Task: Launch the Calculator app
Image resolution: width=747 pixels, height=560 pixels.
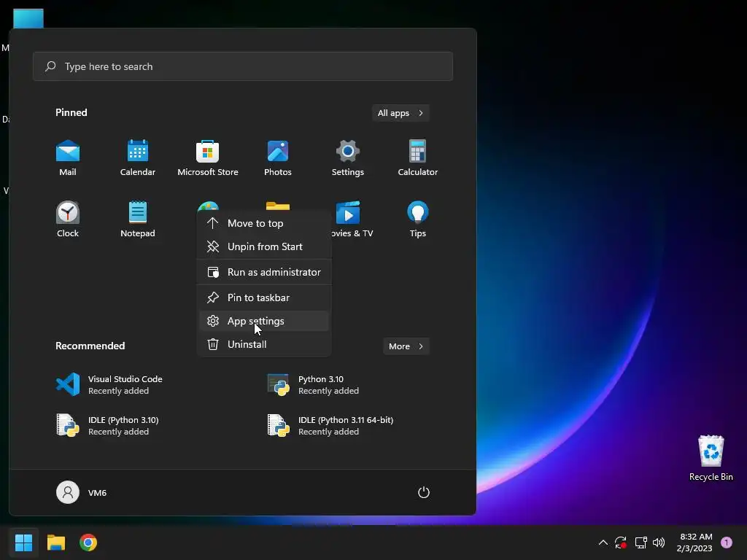Action: [x=418, y=157]
